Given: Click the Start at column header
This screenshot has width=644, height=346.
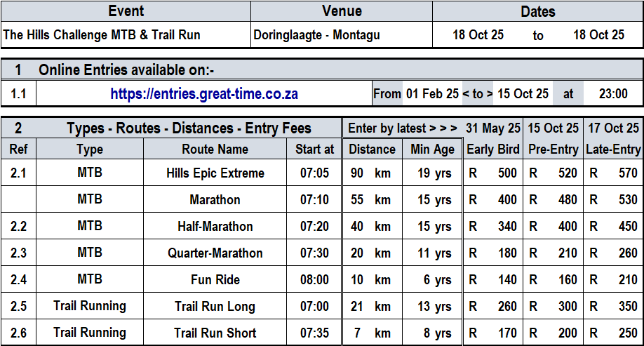Looking at the screenshot, I should click(x=314, y=149).
